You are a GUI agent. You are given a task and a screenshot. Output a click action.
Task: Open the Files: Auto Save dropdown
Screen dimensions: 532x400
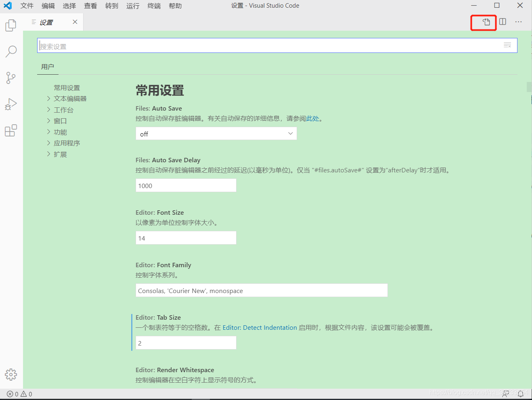coord(216,133)
